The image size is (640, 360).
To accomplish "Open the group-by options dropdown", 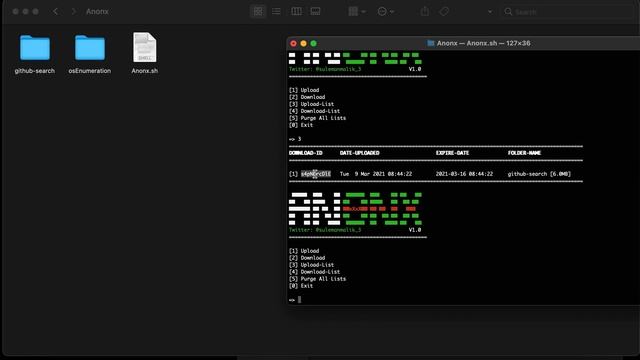I will pyautogui.click(x=357, y=11).
